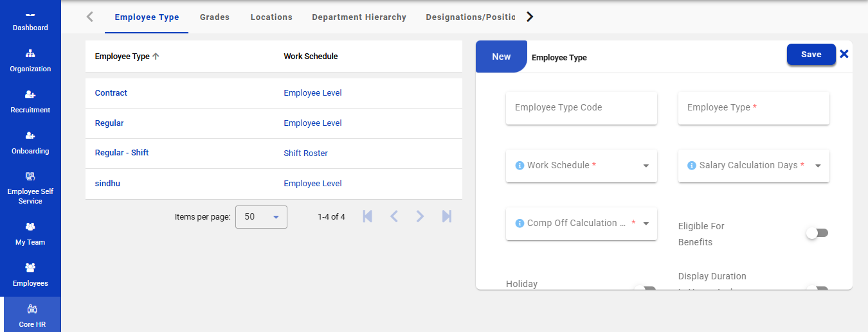
Task: Open Employee Self Service icon
Action: [x=30, y=177]
